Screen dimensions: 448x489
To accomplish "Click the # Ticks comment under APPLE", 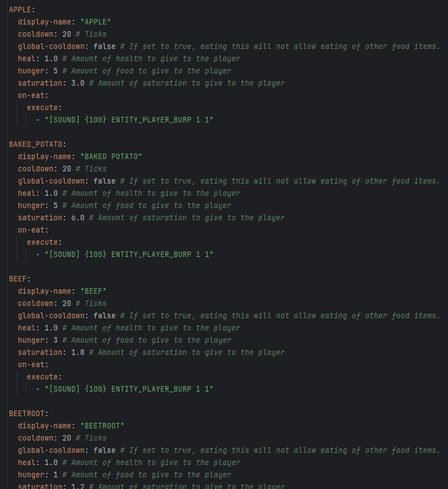I will point(91,34).
